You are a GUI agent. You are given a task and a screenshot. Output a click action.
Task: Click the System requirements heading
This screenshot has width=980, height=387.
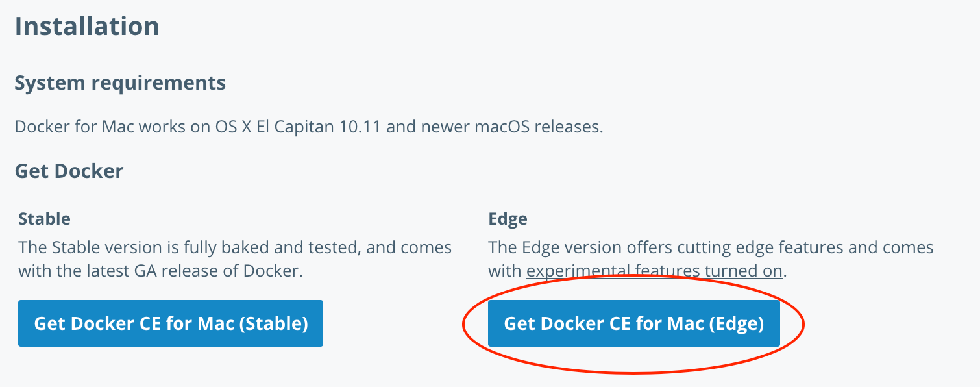coord(120,83)
